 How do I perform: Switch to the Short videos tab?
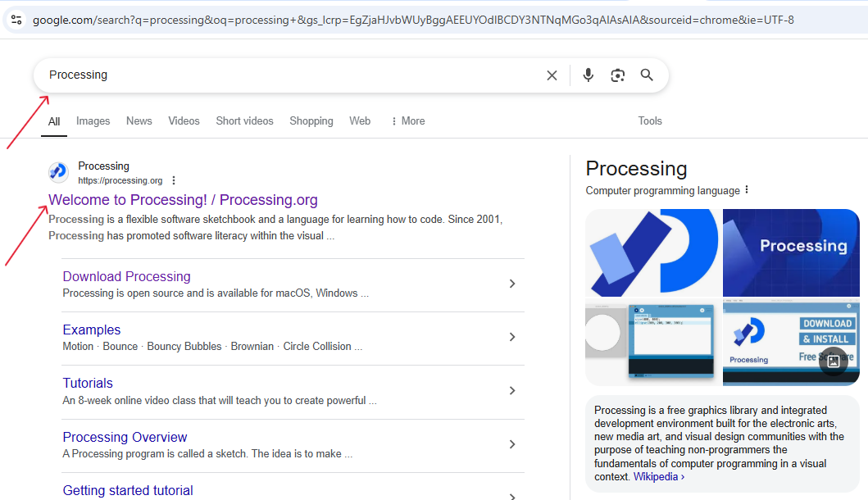(x=245, y=120)
